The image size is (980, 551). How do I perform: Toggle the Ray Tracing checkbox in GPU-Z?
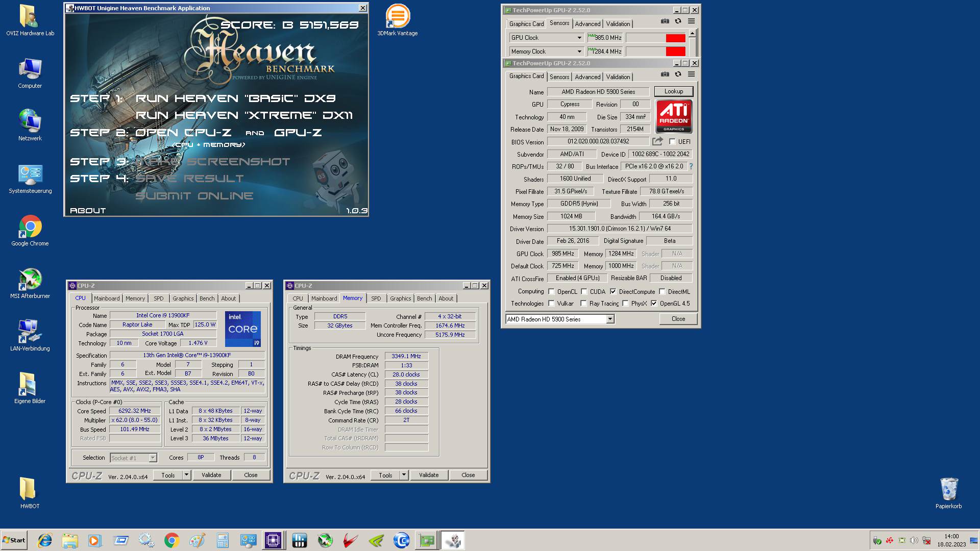583,304
